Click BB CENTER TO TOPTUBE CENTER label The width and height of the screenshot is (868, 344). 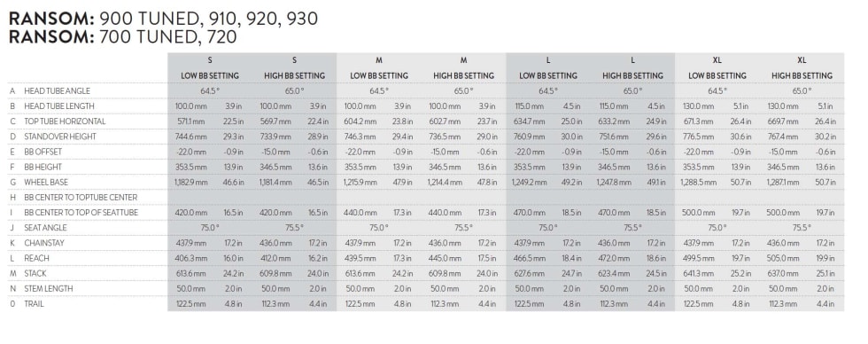click(81, 197)
